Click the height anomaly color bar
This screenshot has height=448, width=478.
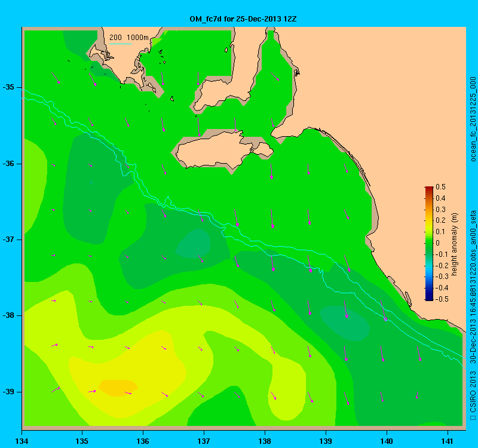(429, 244)
